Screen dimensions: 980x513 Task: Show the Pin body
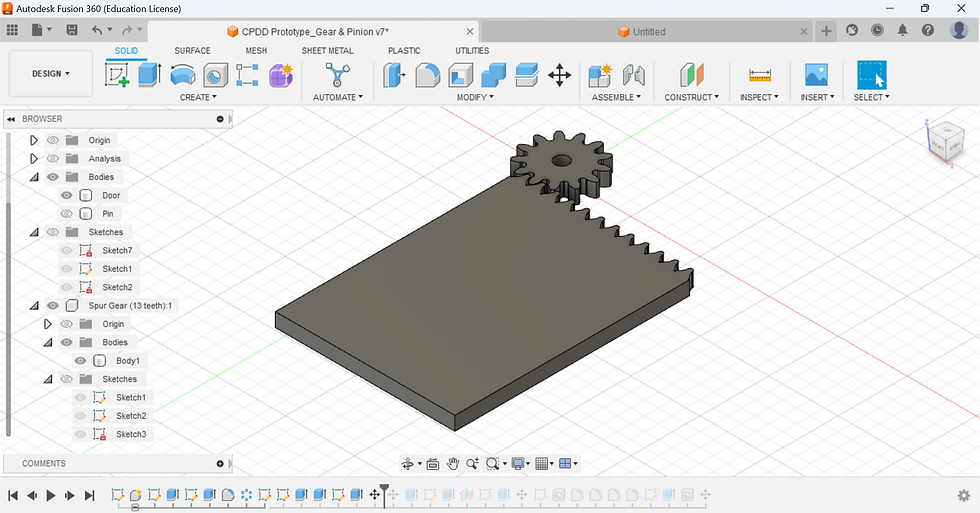click(x=66, y=214)
